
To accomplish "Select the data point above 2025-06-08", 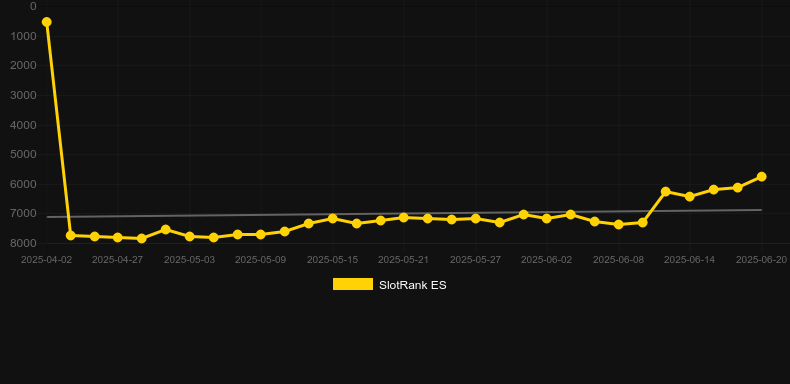I will coord(619,225).
